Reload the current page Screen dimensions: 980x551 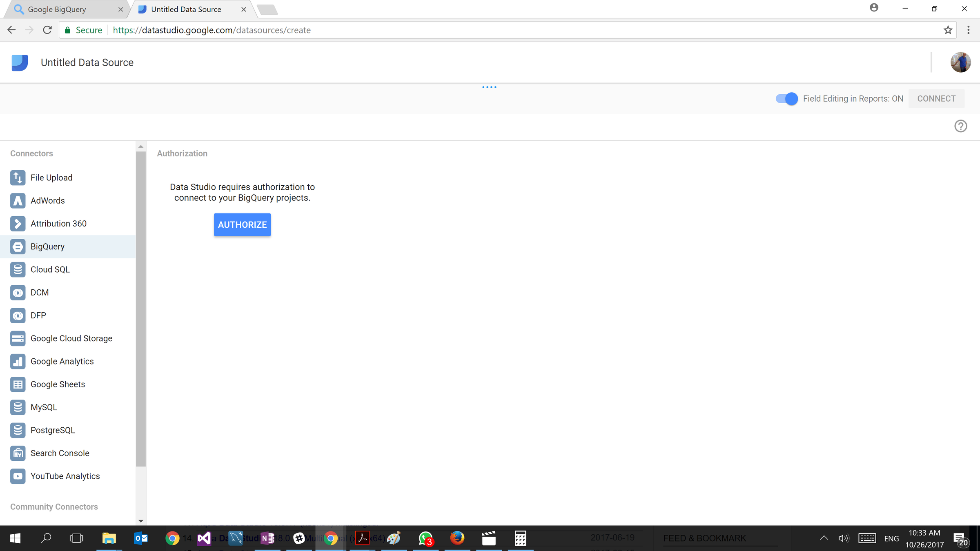[x=47, y=30]
